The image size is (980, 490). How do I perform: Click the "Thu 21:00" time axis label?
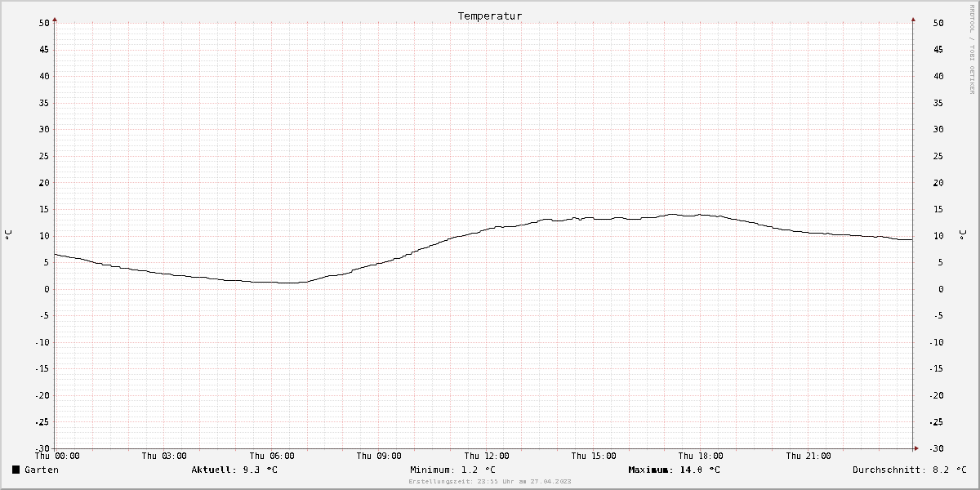[x=808, y=456]
